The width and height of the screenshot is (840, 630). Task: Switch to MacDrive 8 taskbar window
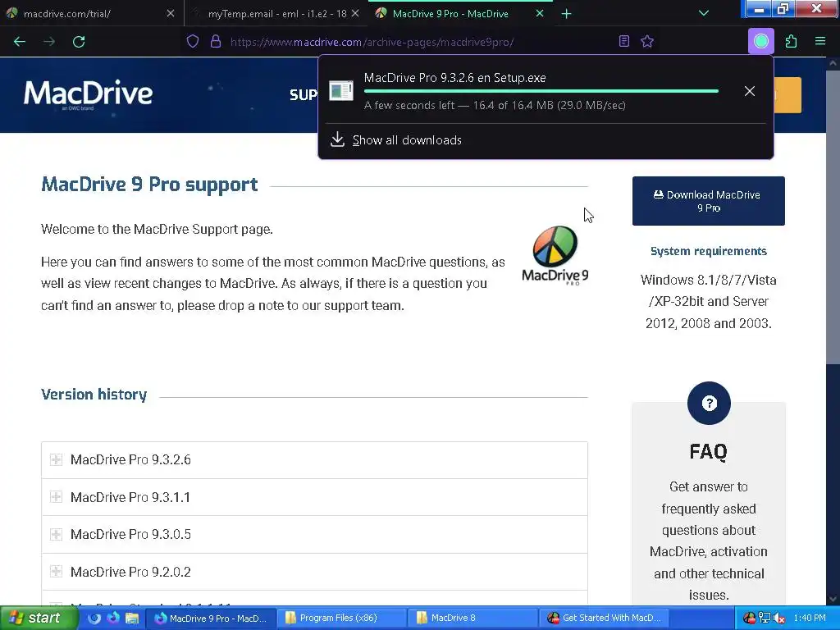472,619
